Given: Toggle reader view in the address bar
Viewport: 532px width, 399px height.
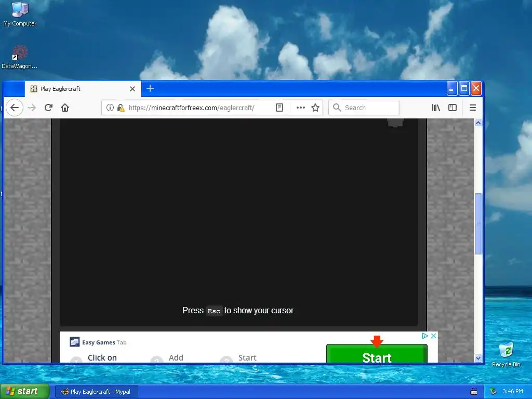Looking at the screenshot, I should click(x=279, y=108).
